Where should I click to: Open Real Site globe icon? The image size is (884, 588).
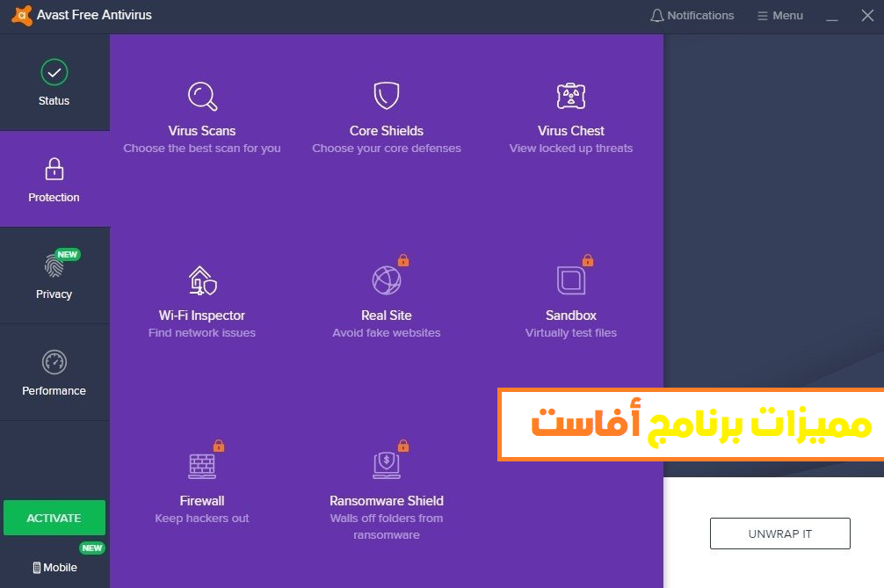pyautogui.click(x=386, y=280)
